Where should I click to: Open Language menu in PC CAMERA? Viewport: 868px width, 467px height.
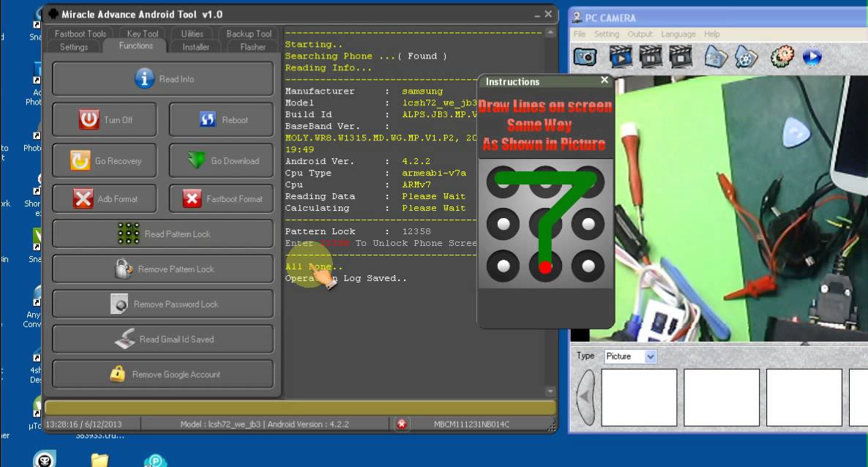678,34
